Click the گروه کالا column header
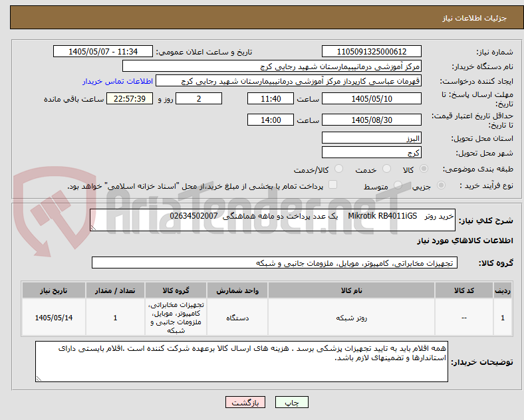This screenshot has width=524, height=420. [x=176, y=290]
